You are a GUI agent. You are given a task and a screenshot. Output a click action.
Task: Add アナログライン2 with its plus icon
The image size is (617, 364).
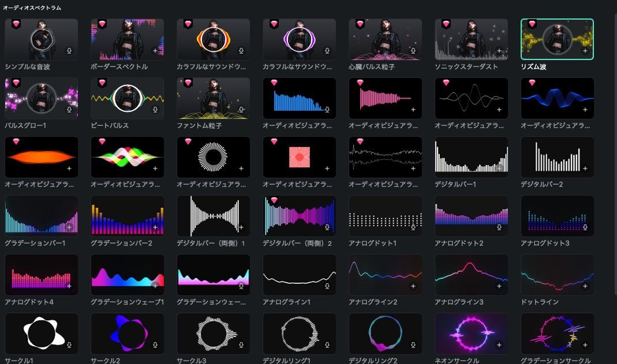[x=413, y=286]
